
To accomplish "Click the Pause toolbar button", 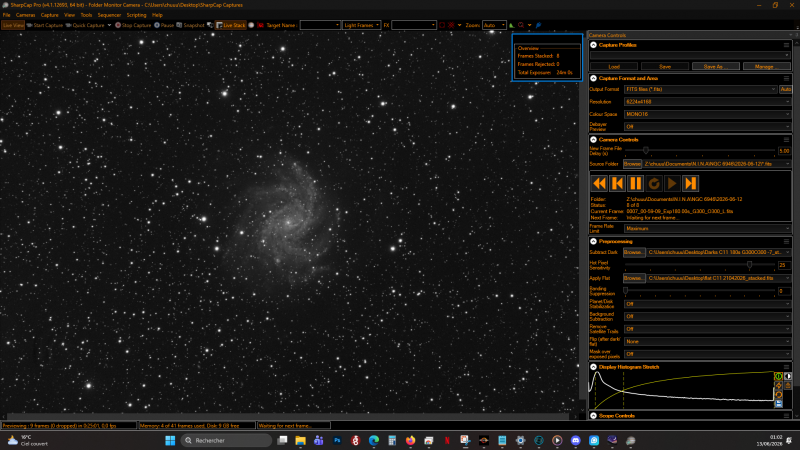I will pyautogui.click(x=164, y=25).
